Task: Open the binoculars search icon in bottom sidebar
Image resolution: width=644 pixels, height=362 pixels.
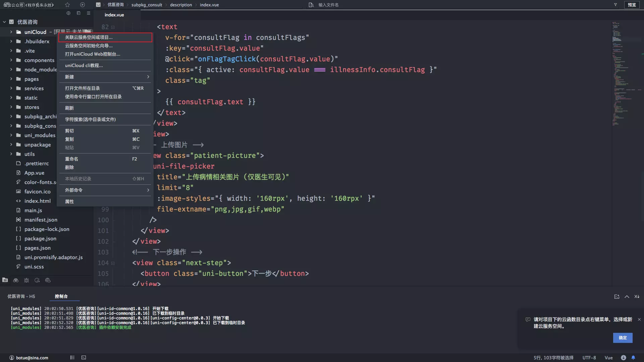Action: click(16, 280)
